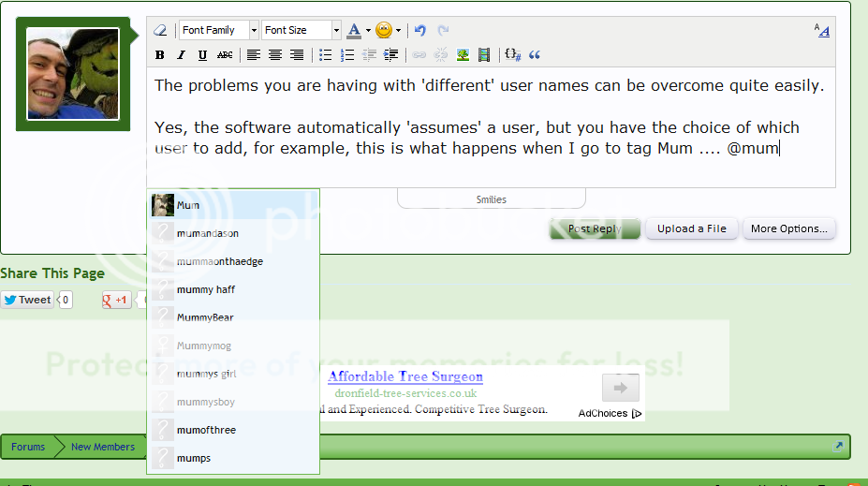Toggle underline text formatting
The height and width of the screenshot is (486, 868).
point(203,55)
